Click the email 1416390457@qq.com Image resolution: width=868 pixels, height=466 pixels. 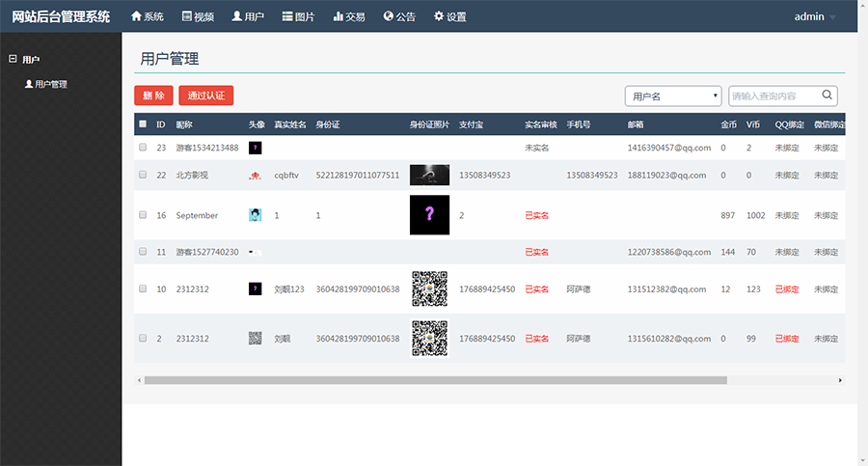pyautogui.click(x=668, y=148)
